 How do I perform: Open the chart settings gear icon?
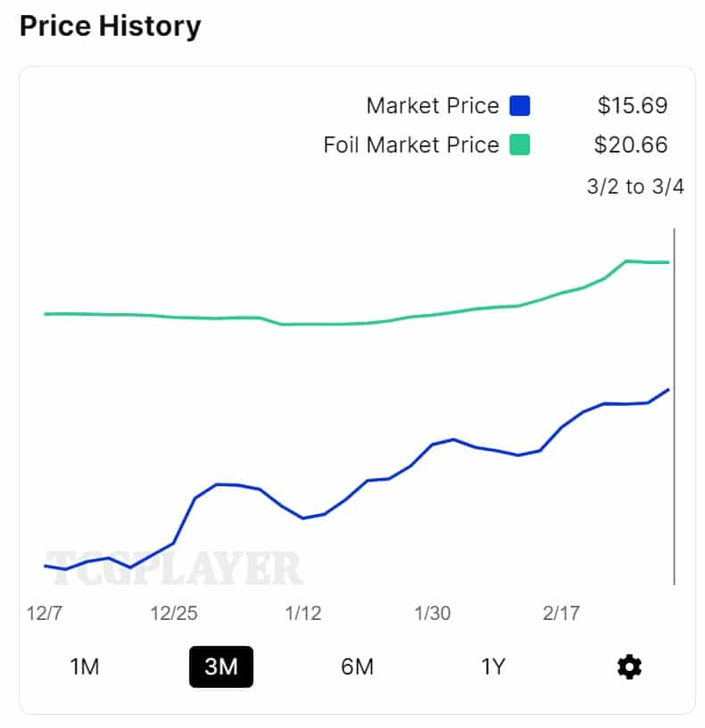(x=629, y=666)
